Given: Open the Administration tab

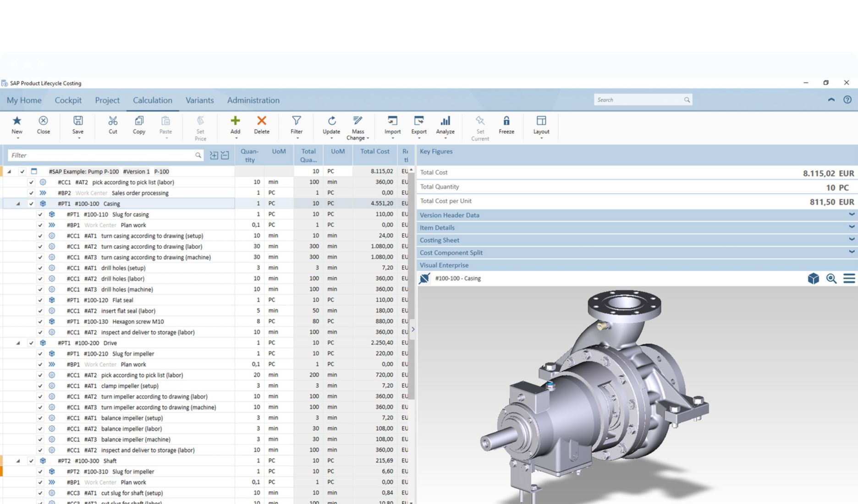Looking at the screenshot, I should tap(253, 100).
